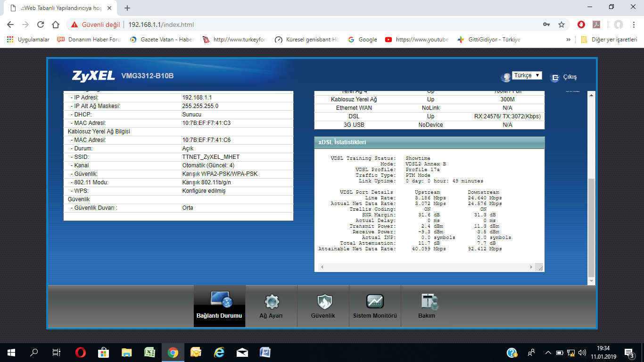The image size is (644, 362).
Task: Open the Küresel genisbant Hız bookmark
Action: [x=307, y=40]
